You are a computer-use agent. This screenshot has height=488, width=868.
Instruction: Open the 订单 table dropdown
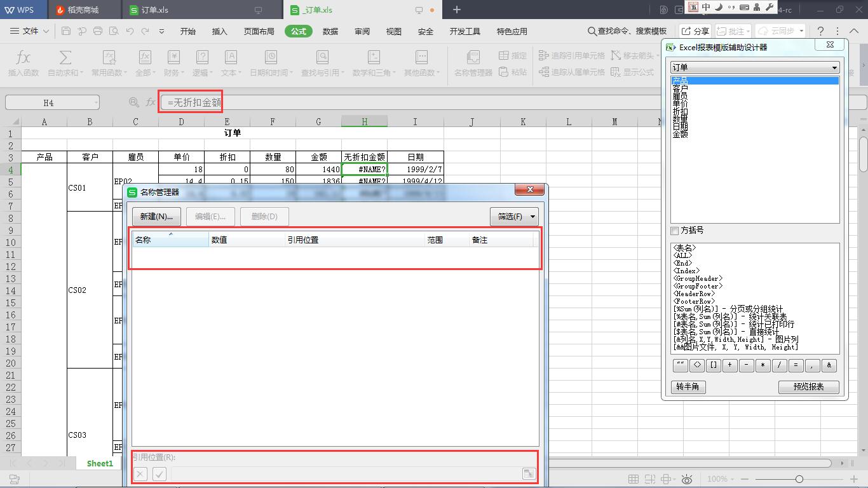pos(755,67)
